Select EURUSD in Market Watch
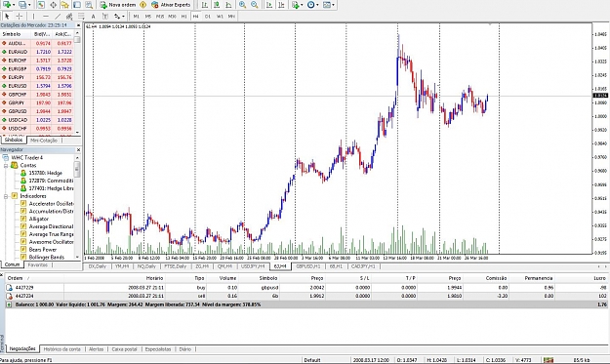 [37, 86]
